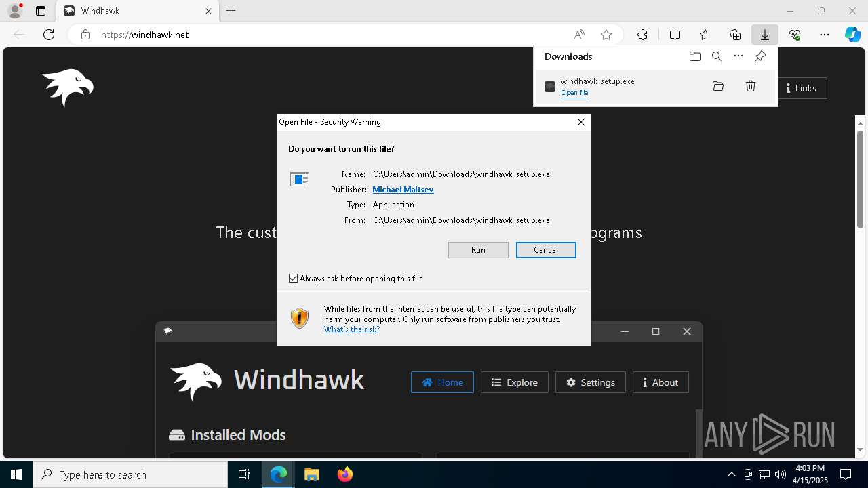Pin the Downloads panel
Viewport: 868px width, 488px height.
(760, 56)
